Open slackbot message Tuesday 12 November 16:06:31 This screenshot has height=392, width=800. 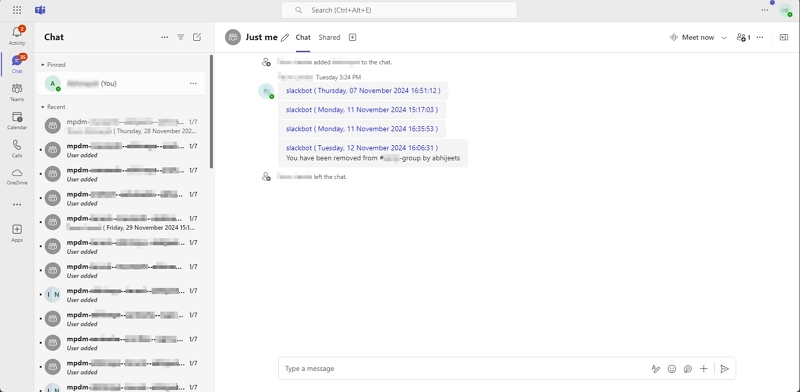click(x=362, y=148)
